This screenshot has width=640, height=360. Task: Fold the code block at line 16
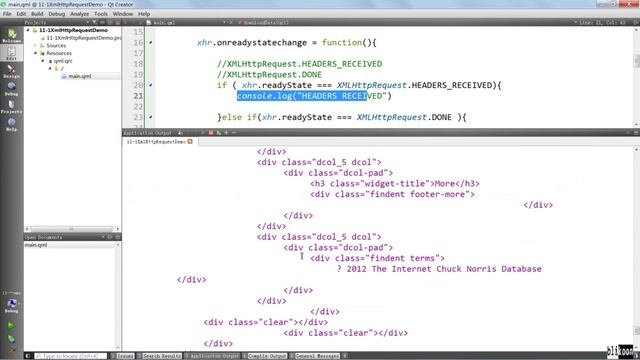point(151,43)
